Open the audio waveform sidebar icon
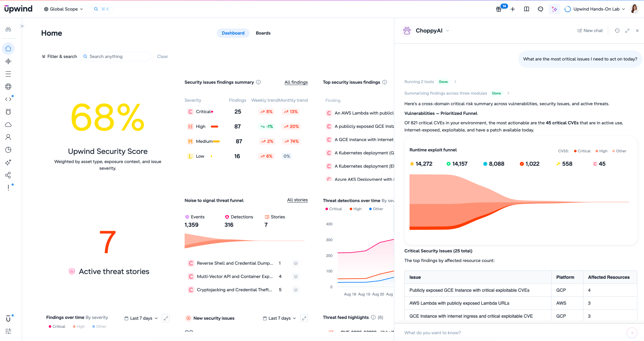 [8, 61]
